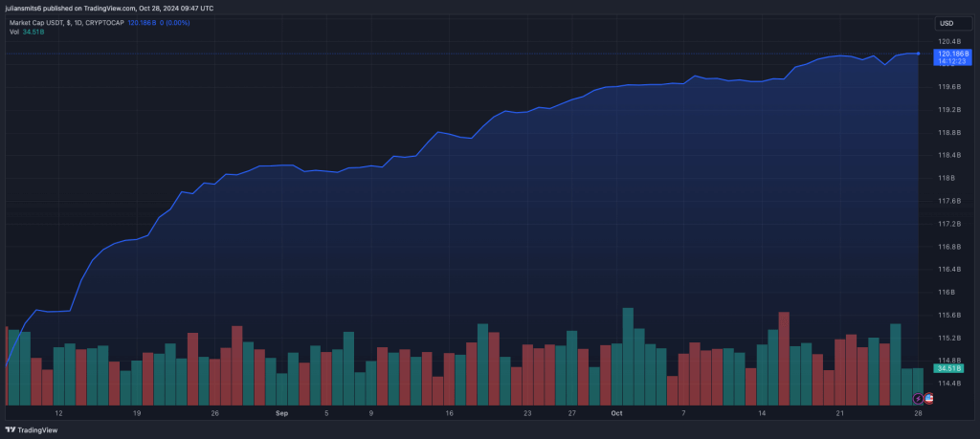Open the USD currency selector
The height and width of the screenshot is (439, 980).
[954, 24]
